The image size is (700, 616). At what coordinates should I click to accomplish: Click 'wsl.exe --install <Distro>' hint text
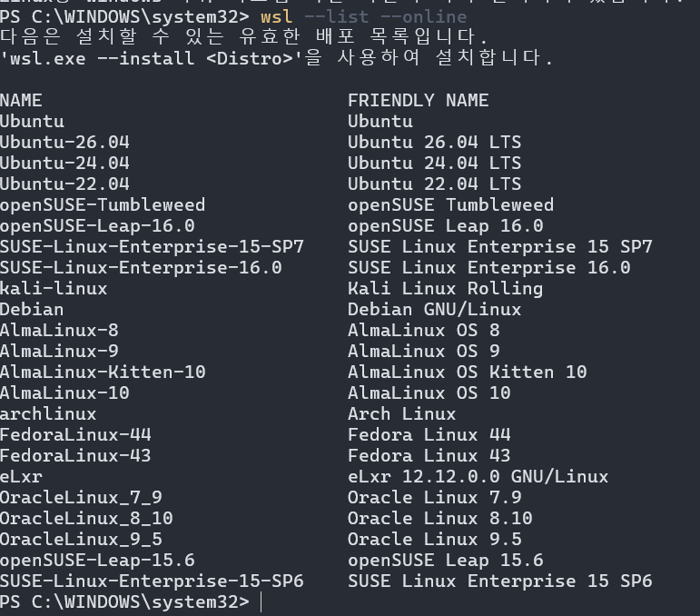[x=152, y=58]
